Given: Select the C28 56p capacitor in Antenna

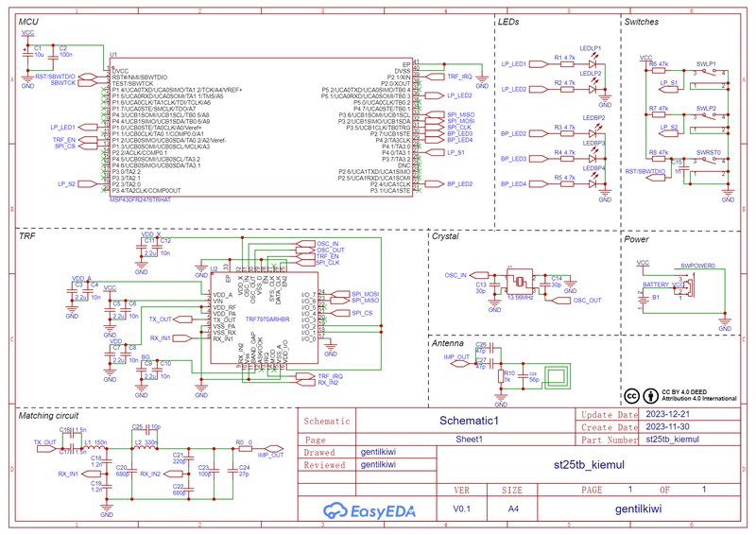Looking at the screenshot, I should (x=524, y=377).
